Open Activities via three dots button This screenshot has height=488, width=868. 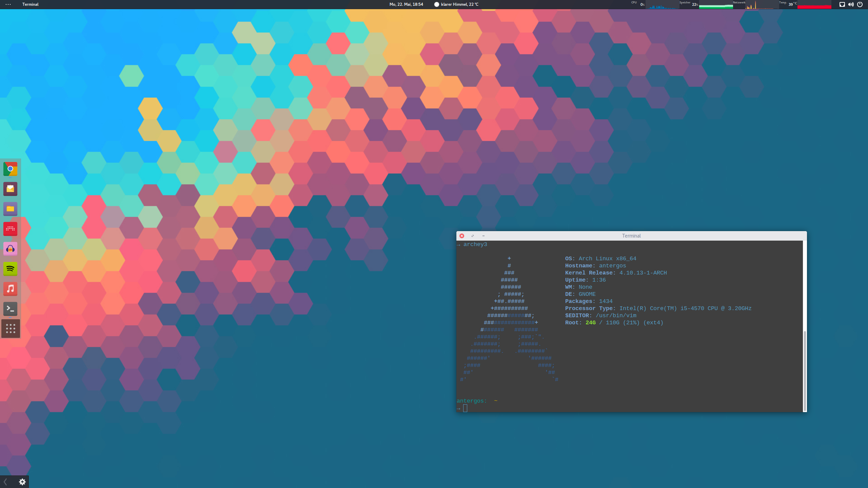pyautogui.click(x=8, y=4)
